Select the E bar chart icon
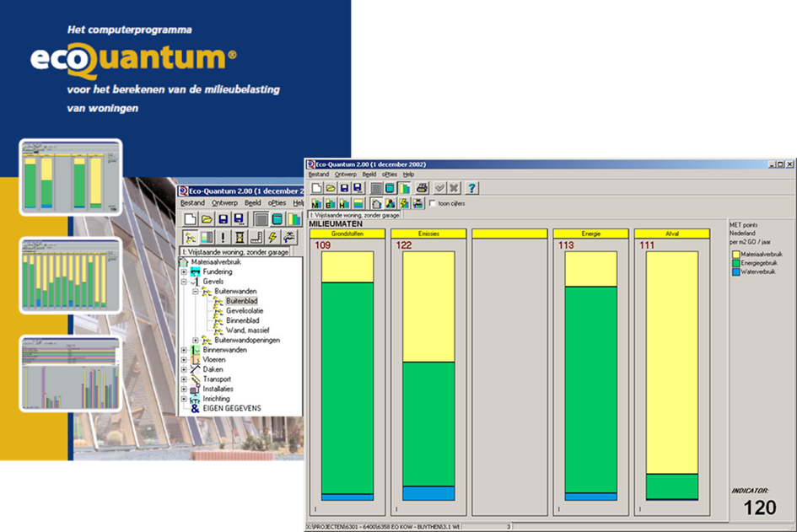This screenshot has height=532, width=797. tap(331, 204)
